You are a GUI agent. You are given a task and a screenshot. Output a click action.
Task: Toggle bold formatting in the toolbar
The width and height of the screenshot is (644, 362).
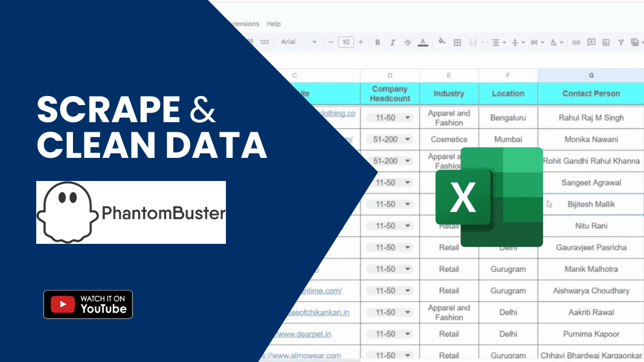(x=377, y=42)
